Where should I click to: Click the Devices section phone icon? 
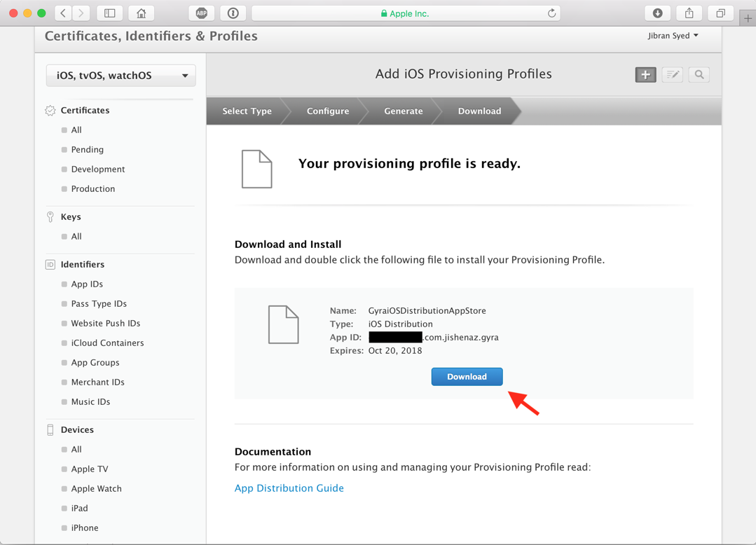pos(50,430)
